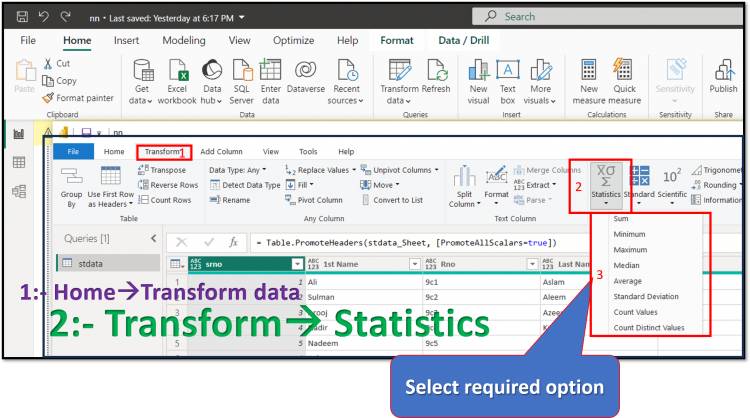Open the Data Type: Any dropdown
750x418 pixels.
(237, 170)
